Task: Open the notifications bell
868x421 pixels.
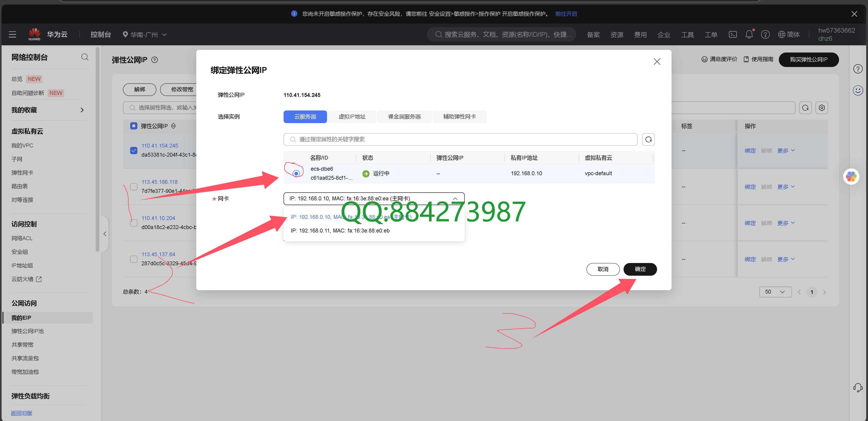Action: tap(749, 34)
